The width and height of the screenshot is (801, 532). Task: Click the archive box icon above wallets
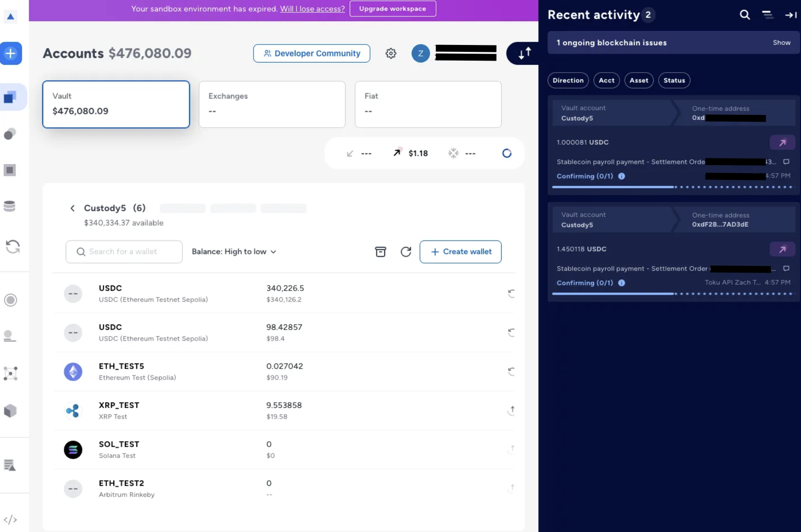pyautogui.click(x=381, y=252)
